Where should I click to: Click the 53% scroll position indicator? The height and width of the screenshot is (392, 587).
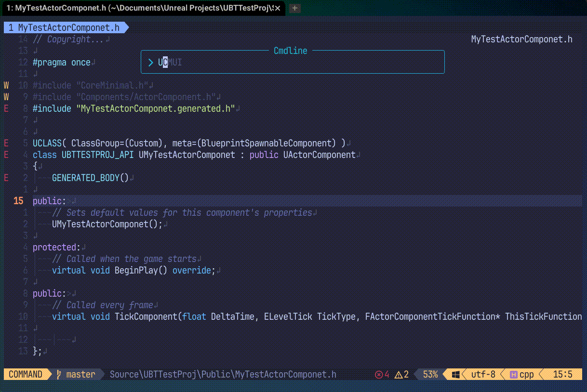click(430, 375)
